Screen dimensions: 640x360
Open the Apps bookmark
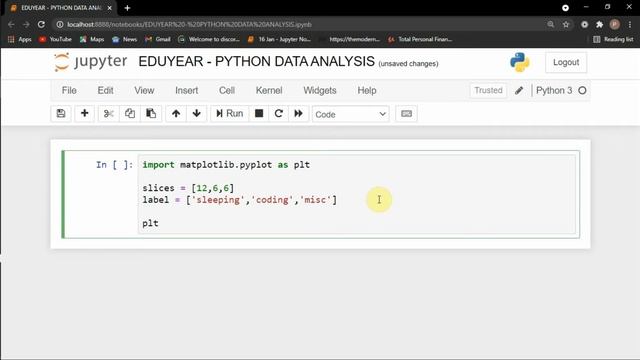pyautogui.click(x=20, y=39)
